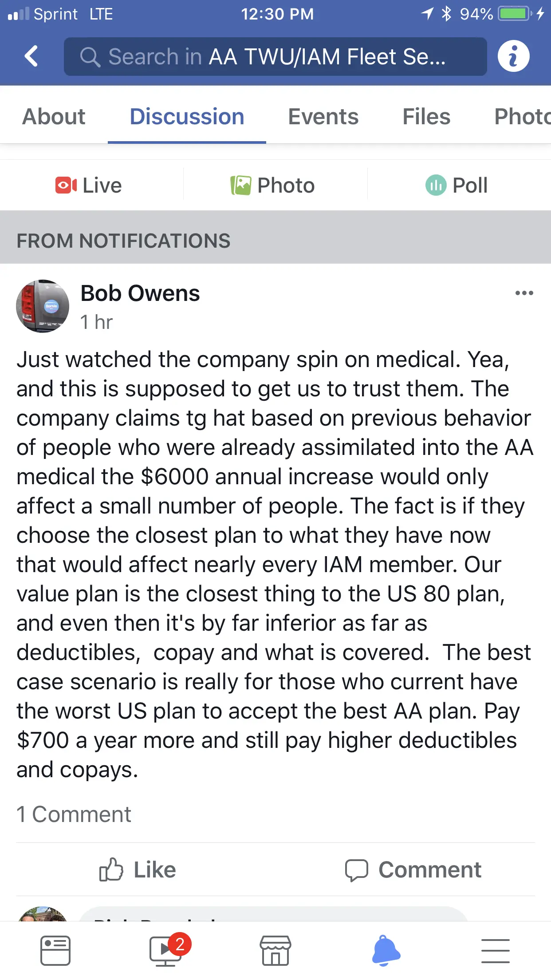The width and height of the screenshot is (551, 980).
Task: Select the Discussion tab
Action: click(187, 117)
